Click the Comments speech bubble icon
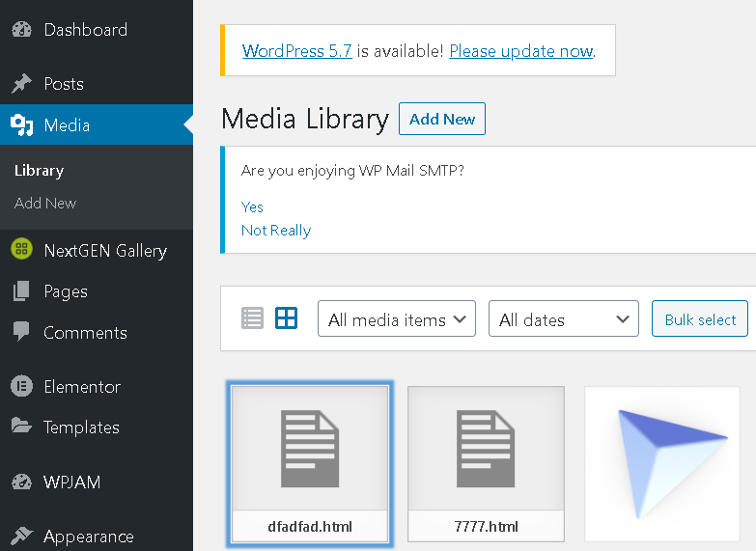The width and height of the screenshot is (756, 551). [x=21, y=332]
